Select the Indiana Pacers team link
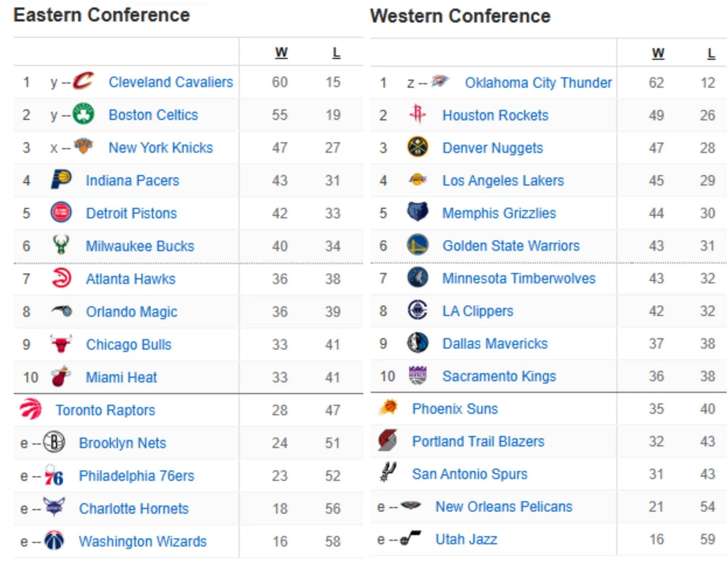 [132, 180]
